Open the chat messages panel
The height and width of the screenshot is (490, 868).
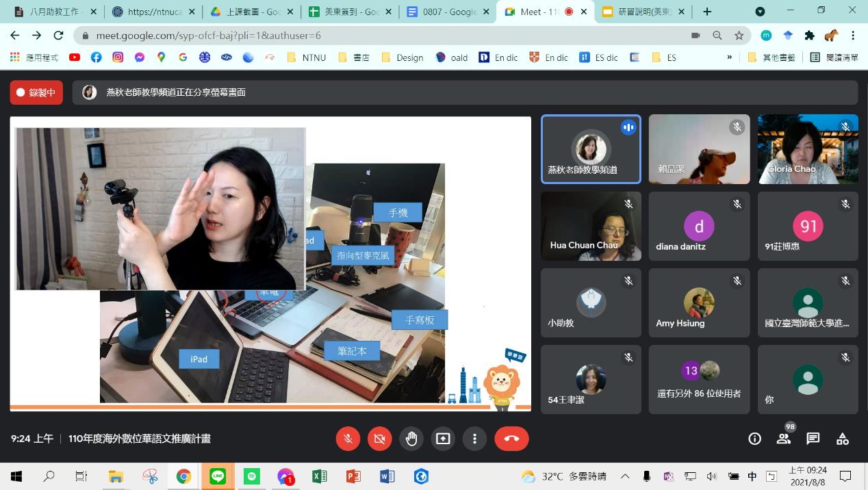pyautogui.click(x=813, y=439)
